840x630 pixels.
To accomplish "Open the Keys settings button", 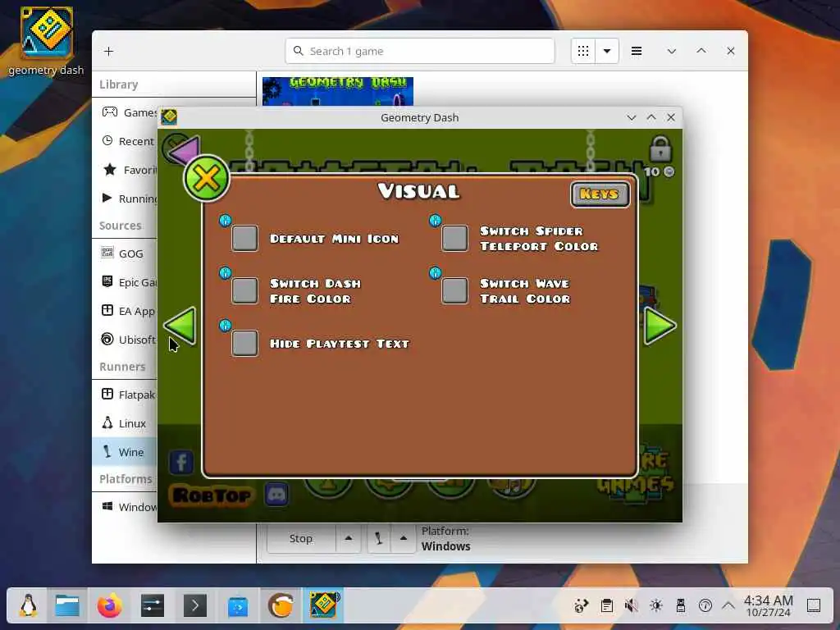I will point(600,194).
